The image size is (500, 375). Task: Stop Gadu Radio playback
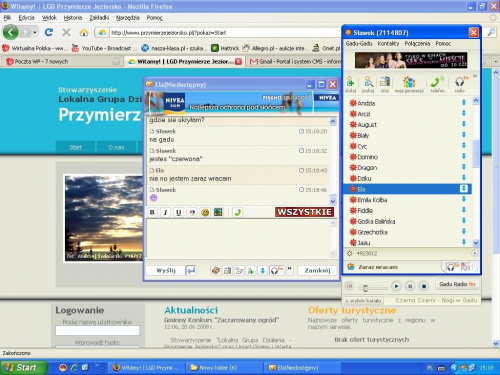424,286
